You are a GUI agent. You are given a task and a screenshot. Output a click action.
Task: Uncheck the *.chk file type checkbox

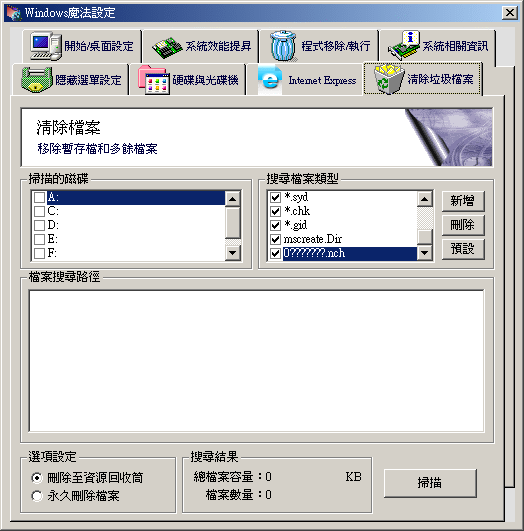coord(275,211)
